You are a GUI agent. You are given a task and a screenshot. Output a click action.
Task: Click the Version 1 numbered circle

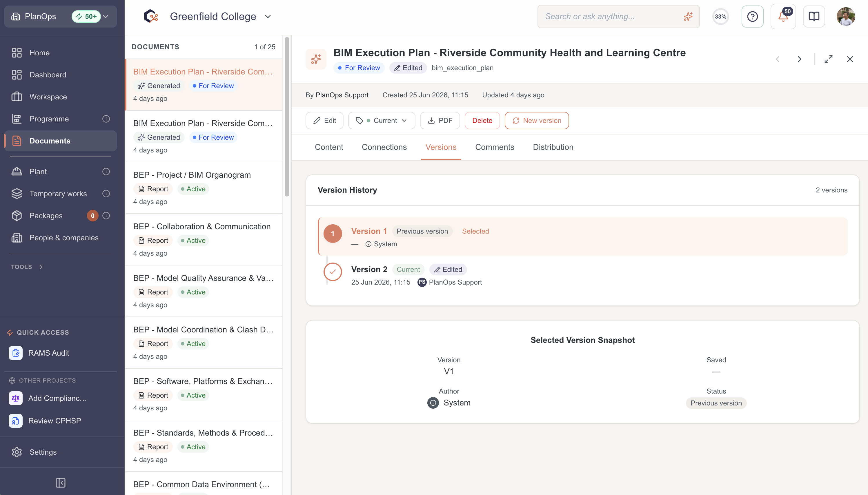click(333, 234)
